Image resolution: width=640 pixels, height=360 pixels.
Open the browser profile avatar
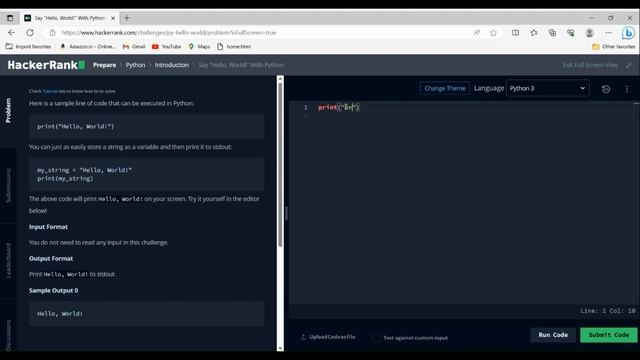[589, 33]
